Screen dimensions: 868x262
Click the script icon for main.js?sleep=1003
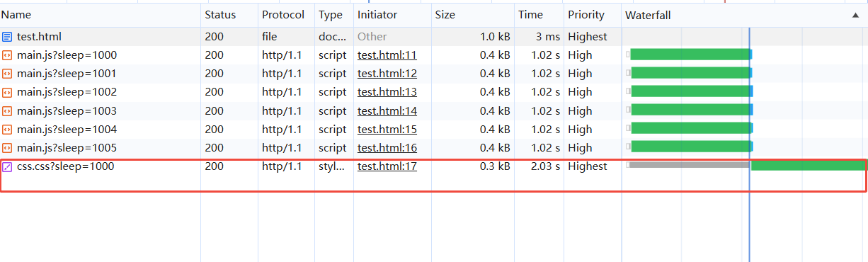(7, 111)
